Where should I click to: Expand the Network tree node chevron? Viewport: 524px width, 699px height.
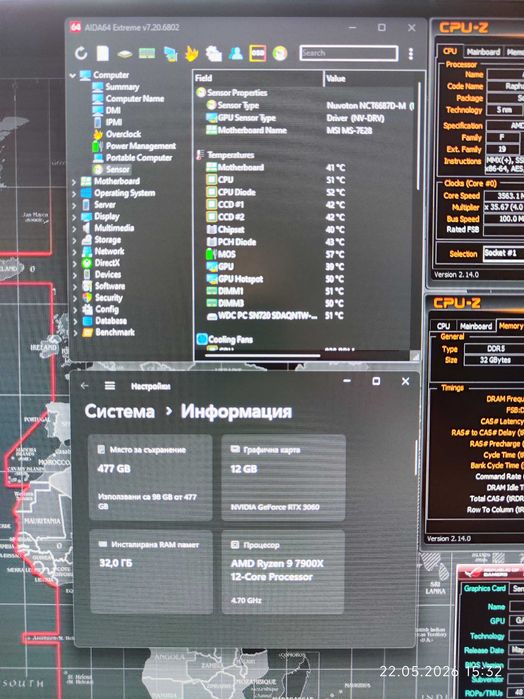tap(74, 252)
